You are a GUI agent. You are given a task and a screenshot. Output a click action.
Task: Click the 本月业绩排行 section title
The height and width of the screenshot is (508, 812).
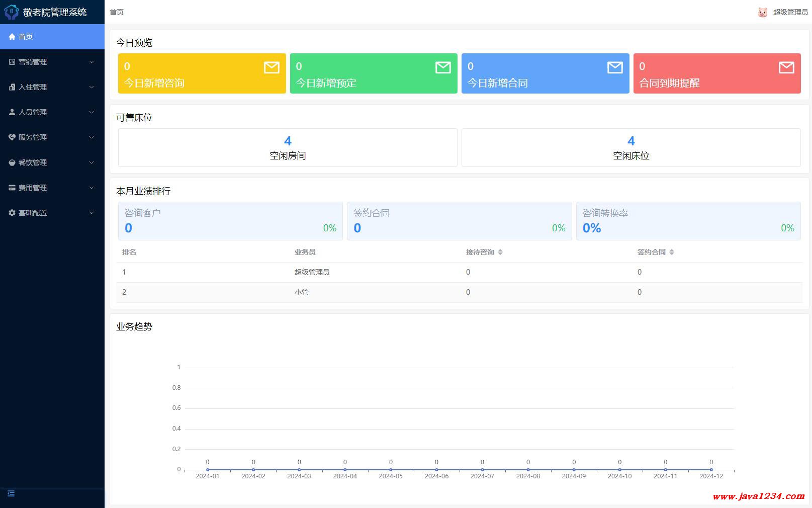pos(143,191)
